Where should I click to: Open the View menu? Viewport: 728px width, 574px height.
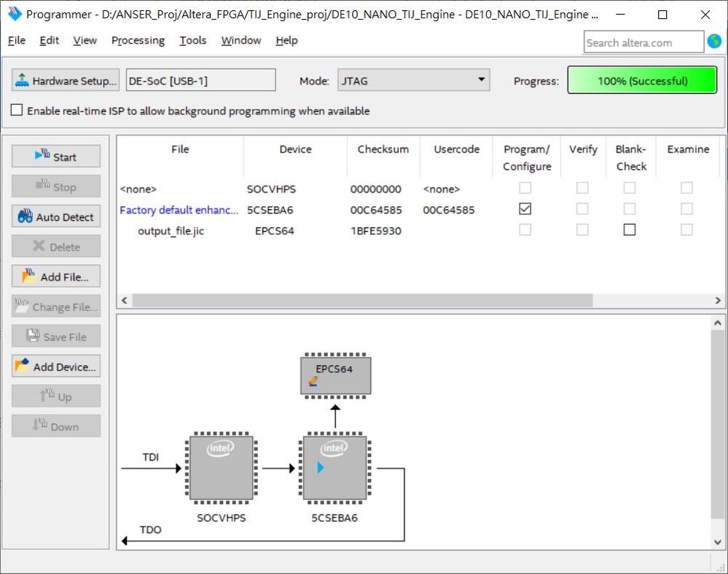tap(85, 40)
